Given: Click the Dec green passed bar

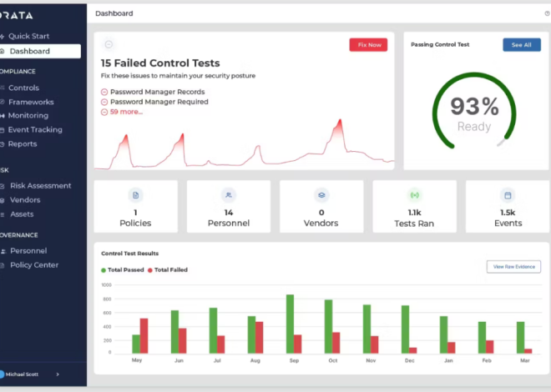Looking at the screenshot, I should pyautogui.click(x=405, y=329).
